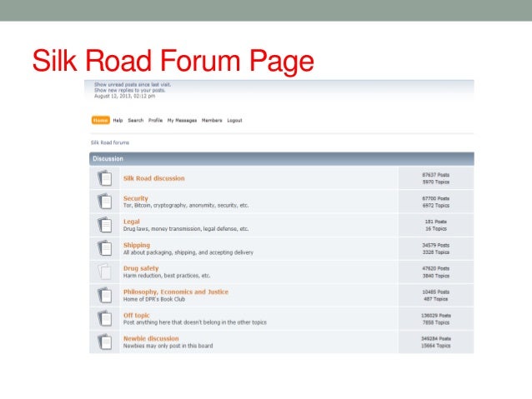Open the Newbie discussion board link

point(151,338)
